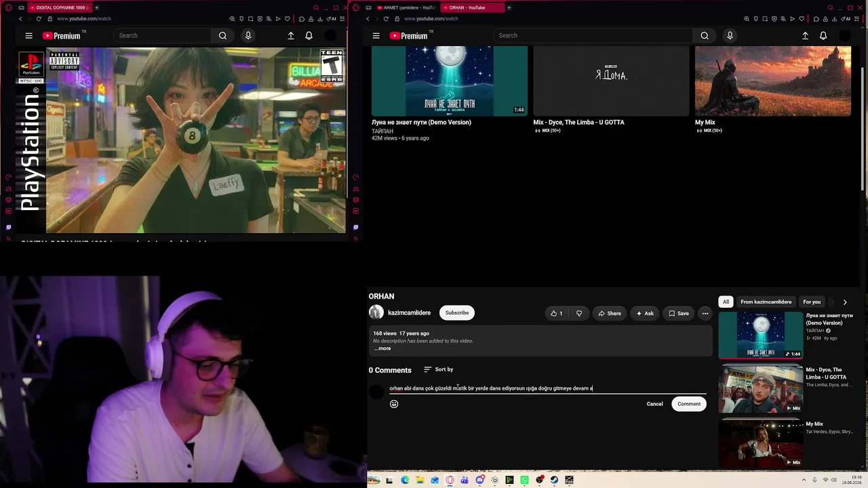This screenshot has width=868, height=488.
Task: Like the ORHAN video
Action: pos(557,313)
